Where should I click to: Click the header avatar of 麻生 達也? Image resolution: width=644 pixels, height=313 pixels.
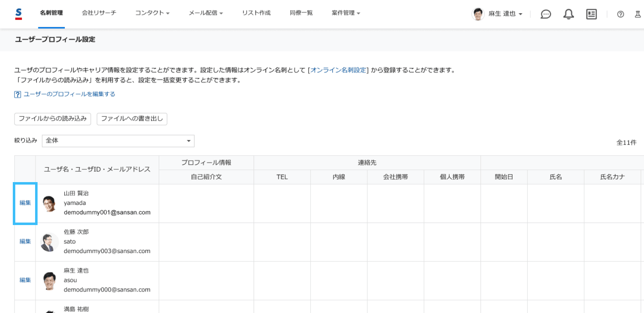tap(478, 14)
